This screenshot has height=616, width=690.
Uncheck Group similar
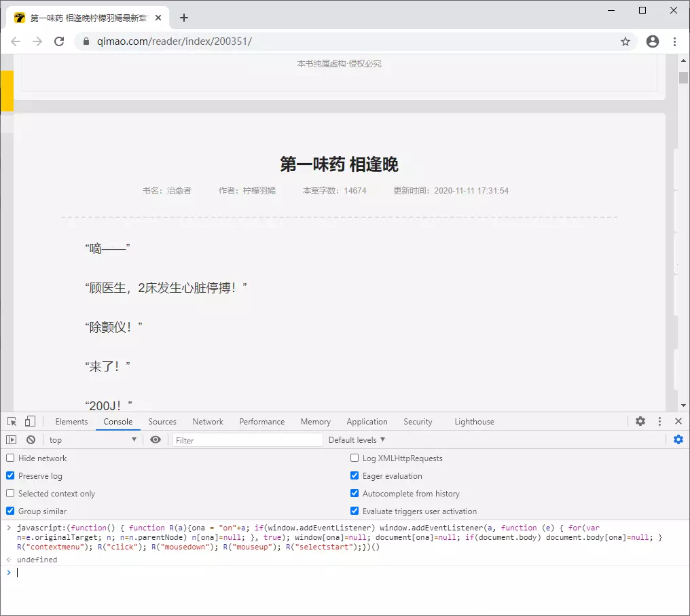pyautogui.click(x=10, y=511)
